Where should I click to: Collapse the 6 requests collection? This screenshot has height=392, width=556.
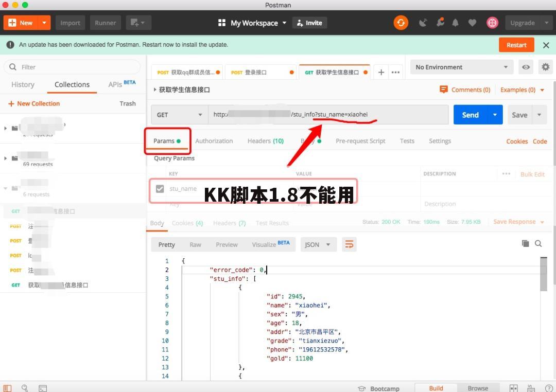tap(5, 188)
